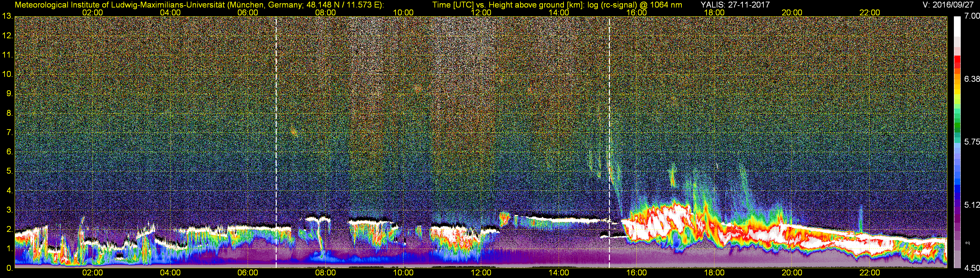Select the 5 km height axis label
Image resolution: width=980 pixels, height=278 pixels.
[9, 171]
